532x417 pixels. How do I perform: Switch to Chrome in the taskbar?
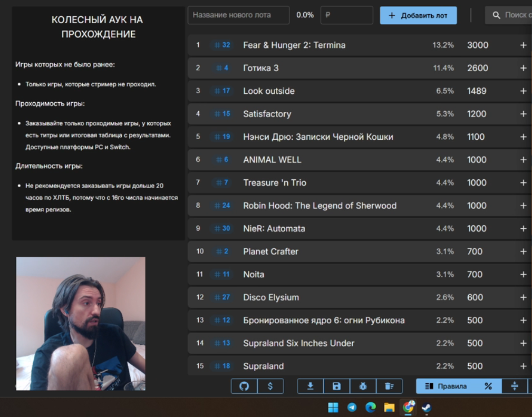pos(408,407)
